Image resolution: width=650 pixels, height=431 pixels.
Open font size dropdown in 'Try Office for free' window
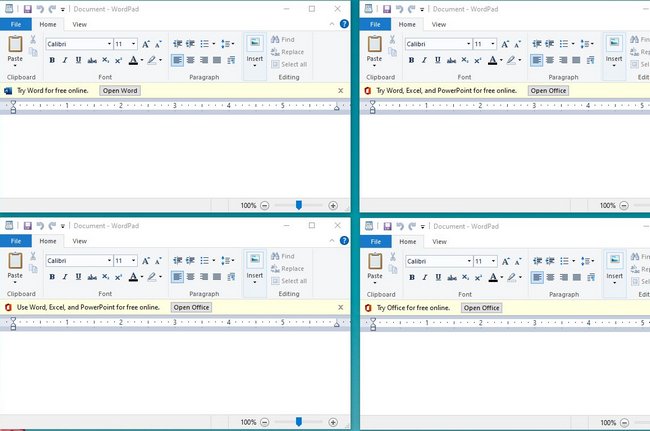click(493, 261)
